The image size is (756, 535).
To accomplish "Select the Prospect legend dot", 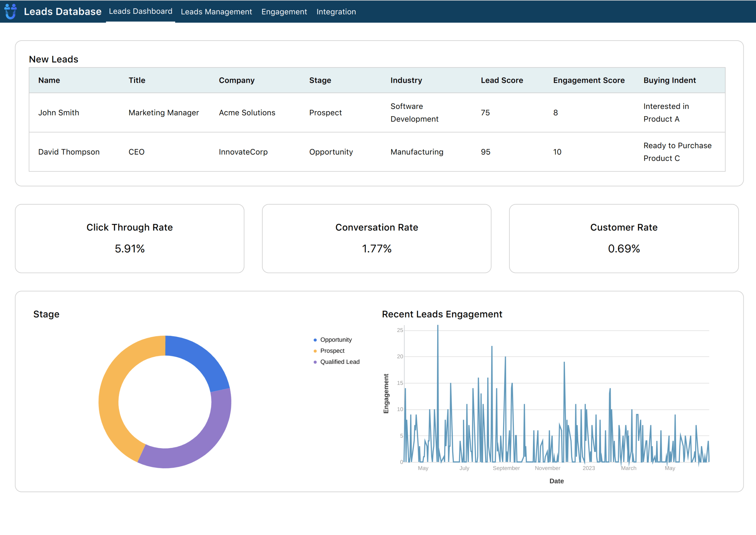I will click(315, 351).
